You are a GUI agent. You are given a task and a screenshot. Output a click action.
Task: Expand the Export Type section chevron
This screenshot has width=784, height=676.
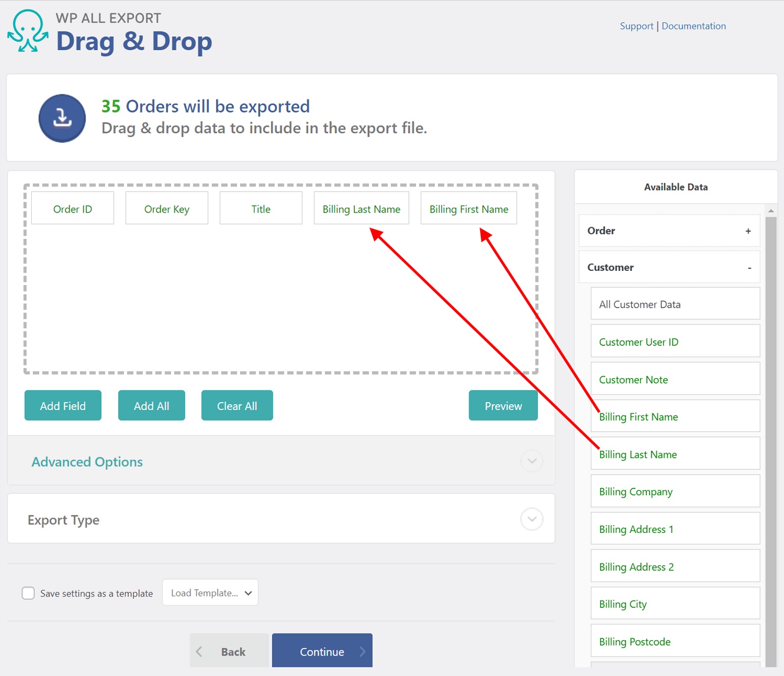[x=532, y=519]
